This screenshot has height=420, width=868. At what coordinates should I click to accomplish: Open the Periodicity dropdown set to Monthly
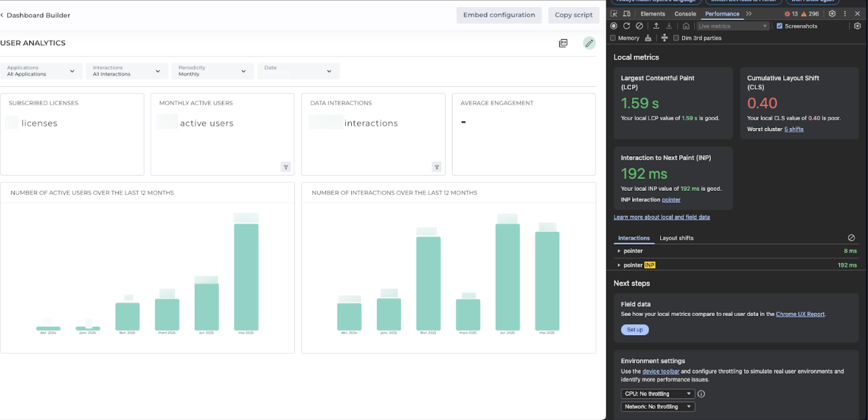point(212,71)
